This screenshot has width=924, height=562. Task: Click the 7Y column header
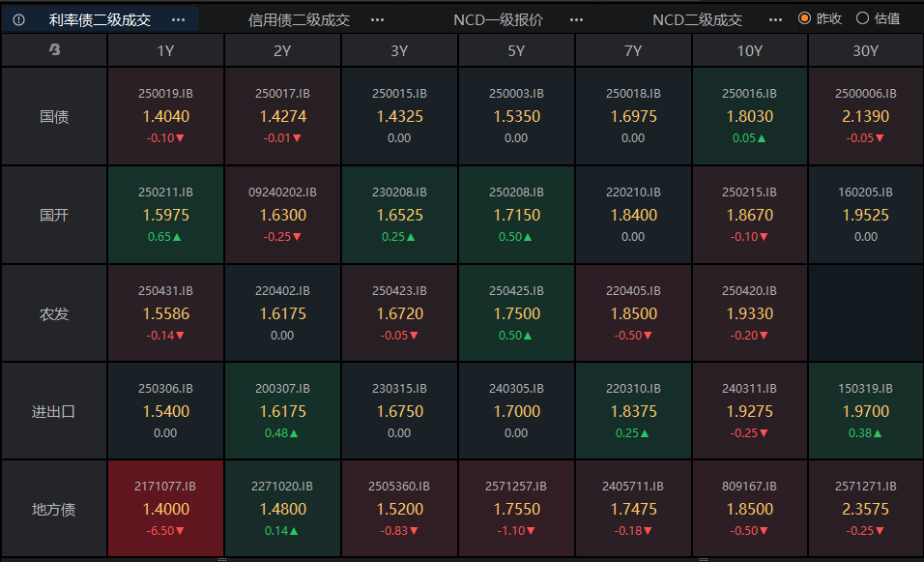633,50
